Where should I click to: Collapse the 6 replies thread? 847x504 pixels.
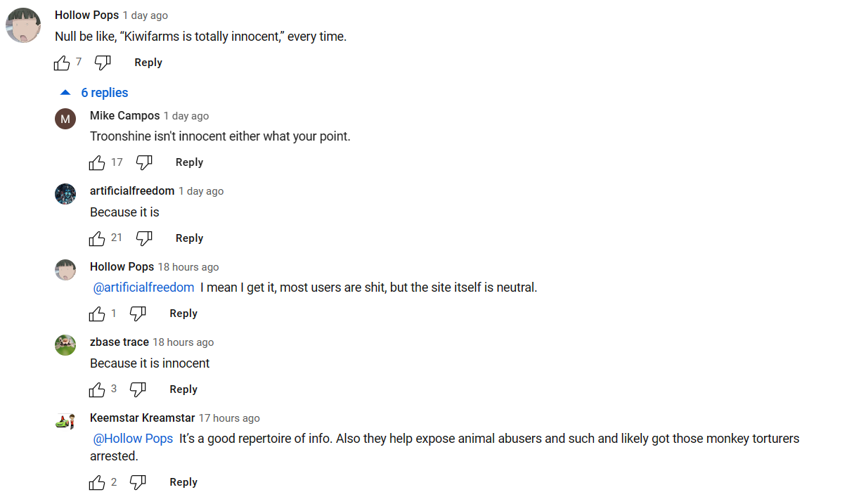click(95, 93)
